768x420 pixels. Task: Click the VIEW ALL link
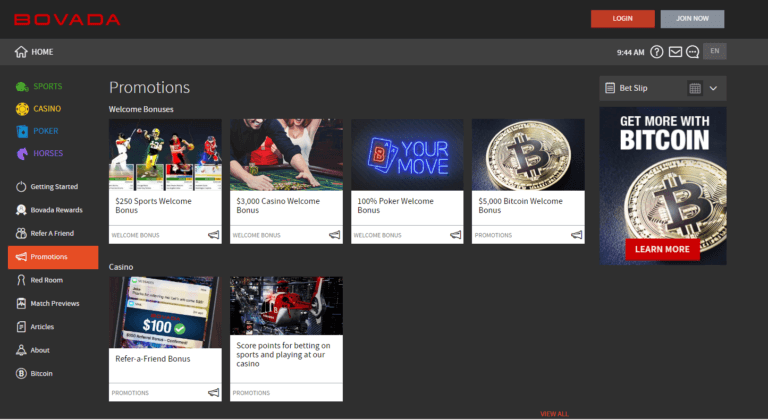tap(554, 414)
